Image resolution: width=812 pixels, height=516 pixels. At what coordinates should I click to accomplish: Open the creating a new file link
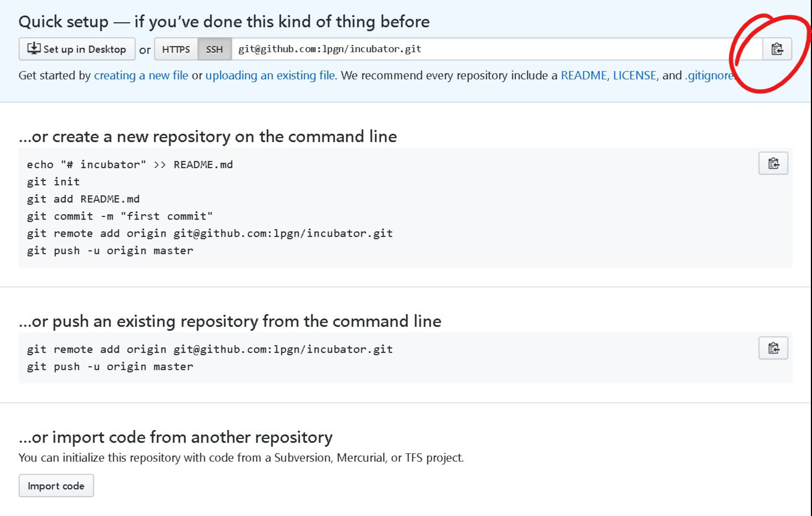[141, 75]
